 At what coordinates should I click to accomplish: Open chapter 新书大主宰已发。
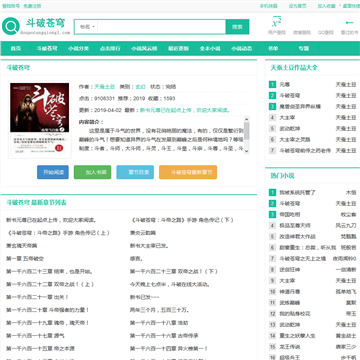pyautogui.click(x=149, y=246)
